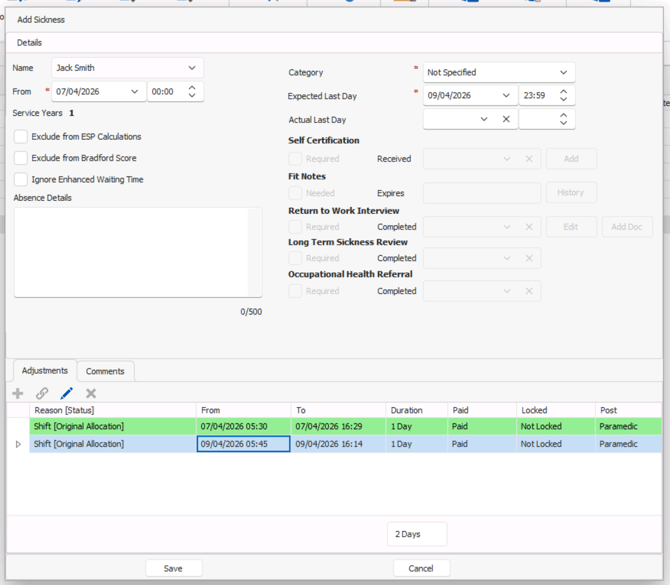Viewport: 670px width, 585px height.
Task: Expand the Category dropdown
Action: coord(563,73)
